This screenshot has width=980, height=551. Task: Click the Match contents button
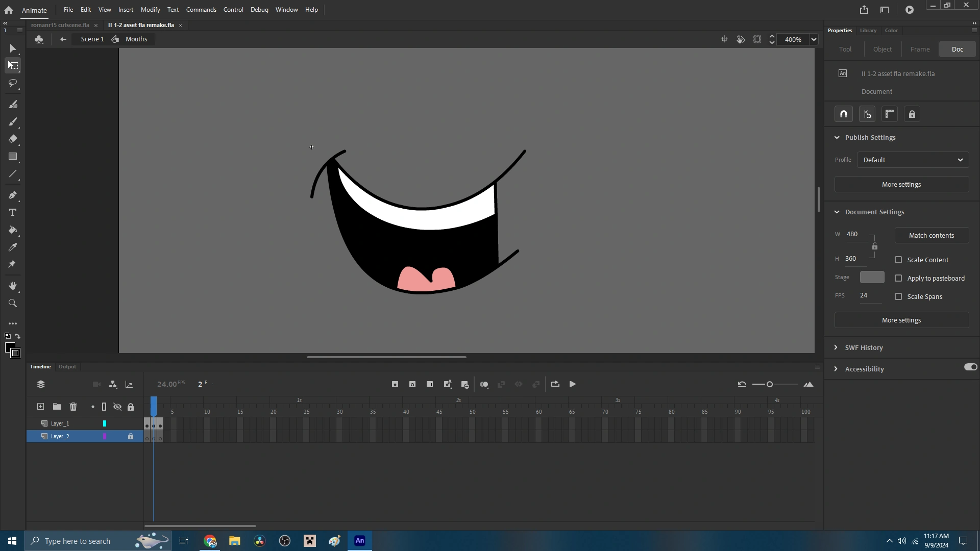click(932, 235)
